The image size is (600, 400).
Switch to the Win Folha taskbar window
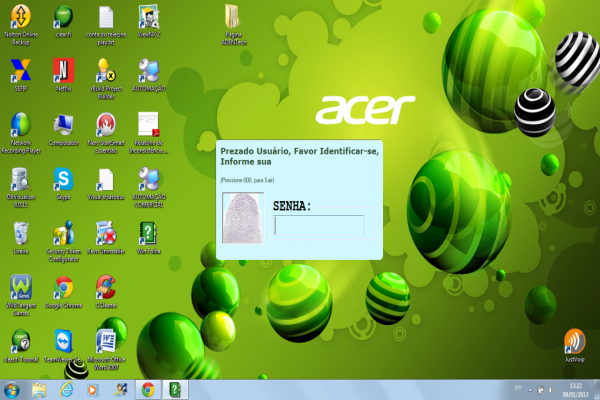tap(175, 390)
